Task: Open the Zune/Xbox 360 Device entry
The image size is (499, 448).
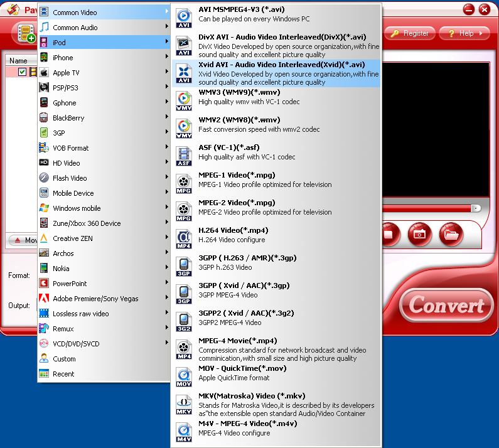Action: (104, 223)
